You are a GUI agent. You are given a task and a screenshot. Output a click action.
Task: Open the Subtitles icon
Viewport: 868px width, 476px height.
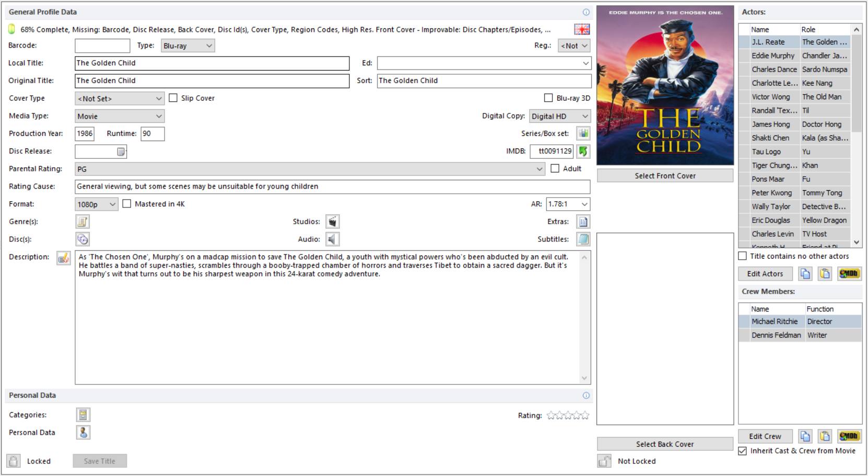point(583,239)
